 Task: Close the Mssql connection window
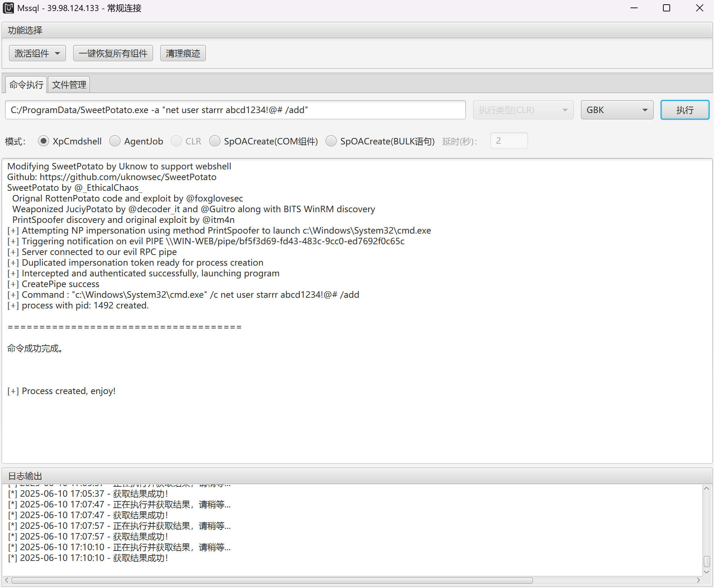(x=699, y=8)
